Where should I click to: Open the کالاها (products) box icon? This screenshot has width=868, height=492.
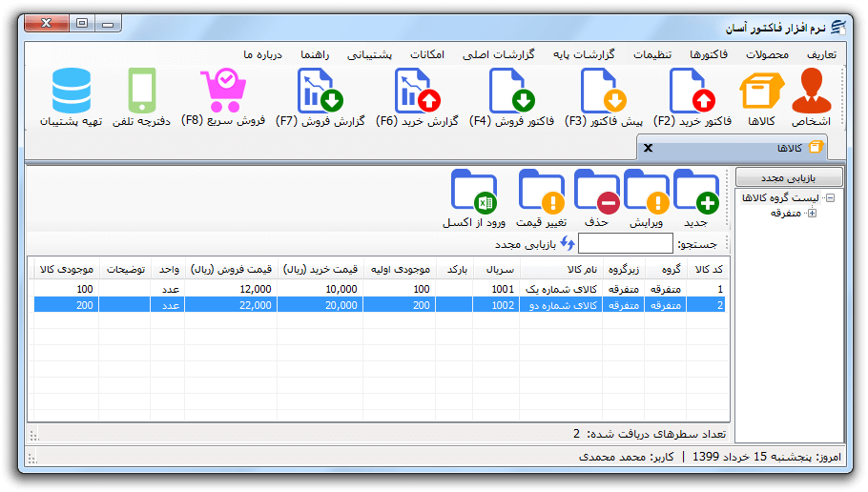coord(762,97)
